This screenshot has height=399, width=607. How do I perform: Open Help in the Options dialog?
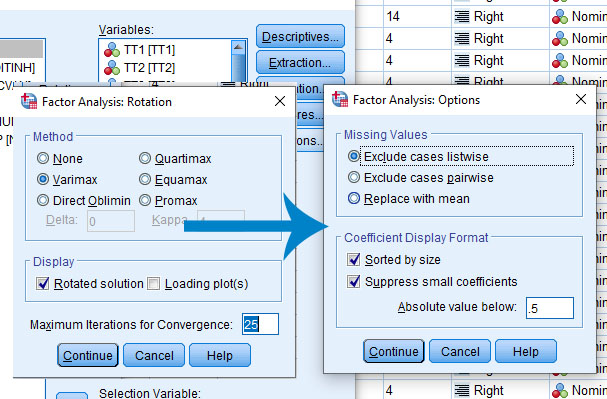pyautogui.click(x=526, y=351)
